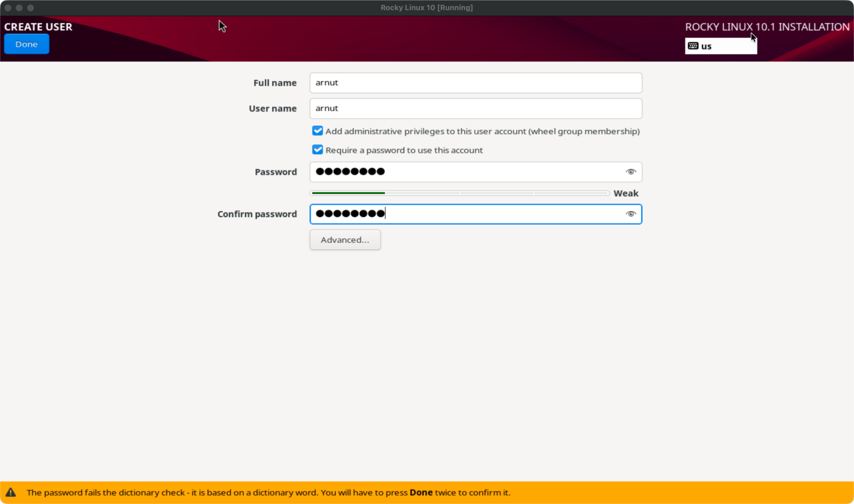
Task: Focus the User name input field
Action: (475, 108)
